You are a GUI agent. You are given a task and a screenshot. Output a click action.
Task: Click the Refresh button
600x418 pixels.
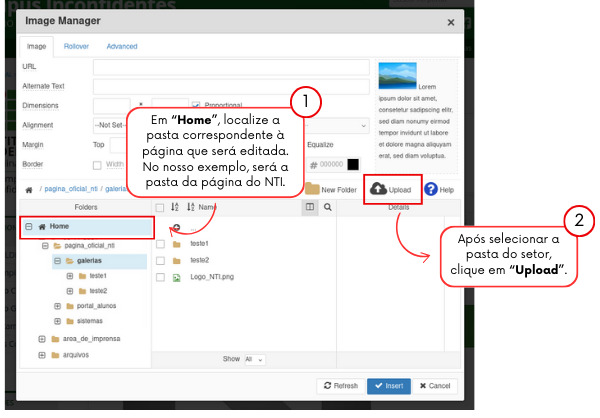340,385
